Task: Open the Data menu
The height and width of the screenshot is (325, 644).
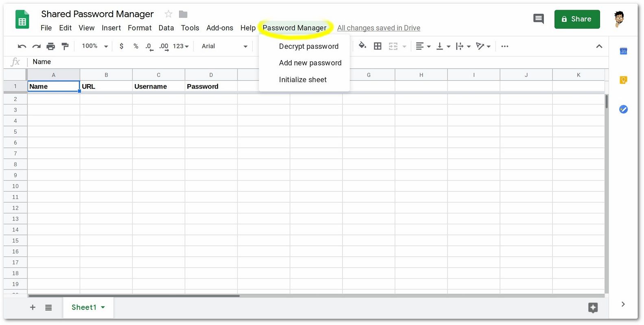Action: (166, 28)
